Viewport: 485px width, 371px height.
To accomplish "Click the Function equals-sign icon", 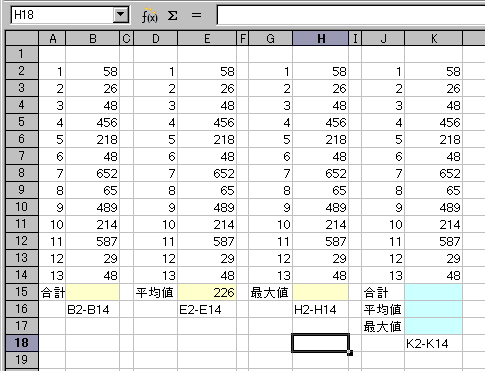I will pos(196,15).
